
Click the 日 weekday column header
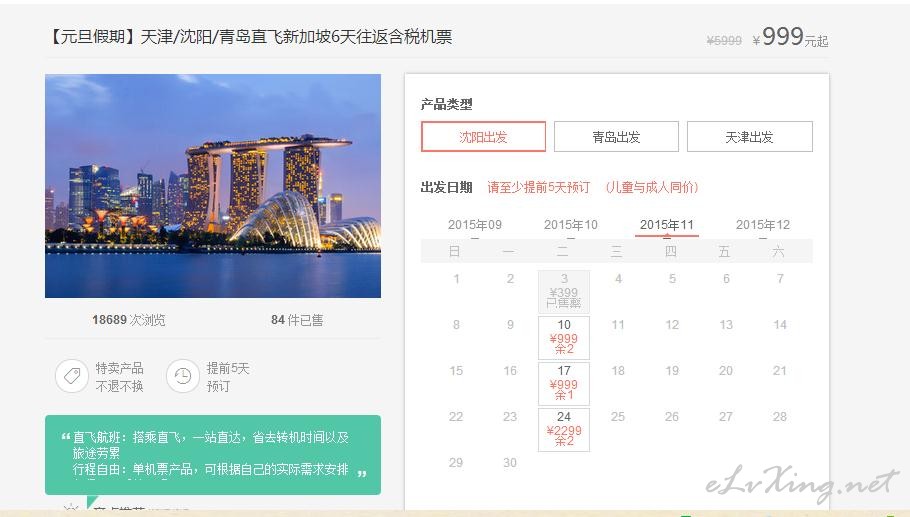455,251
